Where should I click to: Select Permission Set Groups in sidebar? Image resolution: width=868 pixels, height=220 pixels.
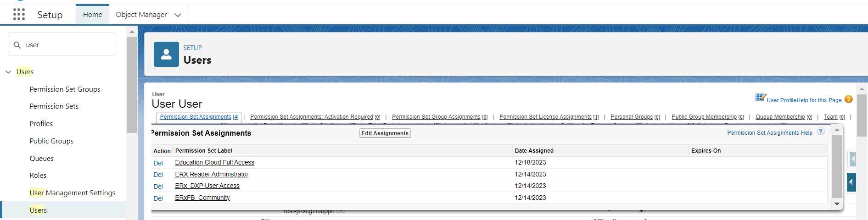pyautogui.click(x=65, y=89)
